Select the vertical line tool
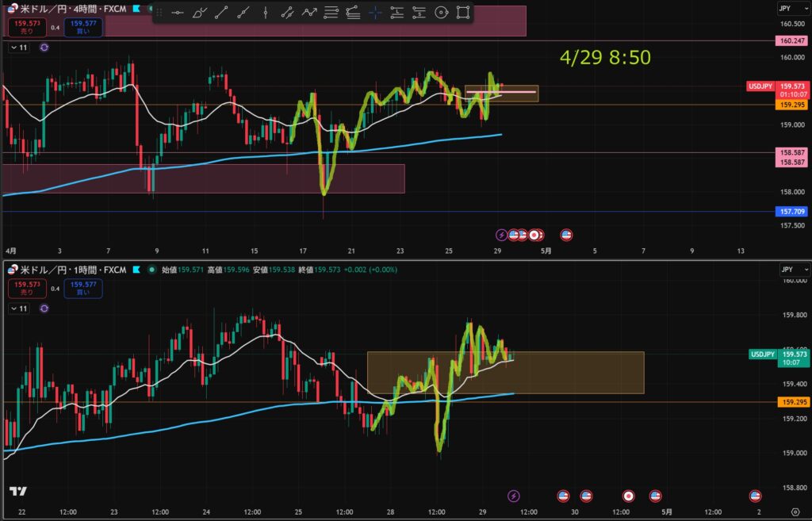The width and height of the screenshot is (812, 521). (265, 13)
